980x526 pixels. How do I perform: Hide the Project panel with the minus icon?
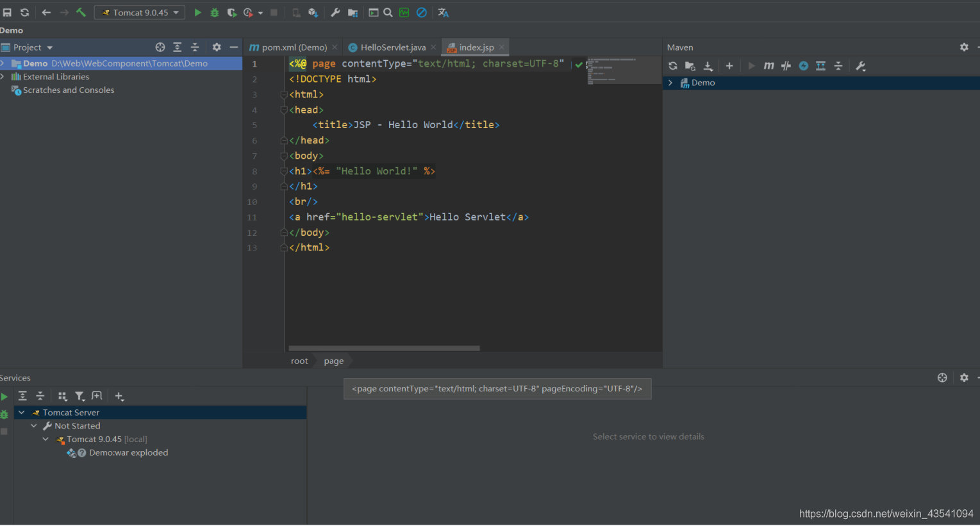pos(234,47)
